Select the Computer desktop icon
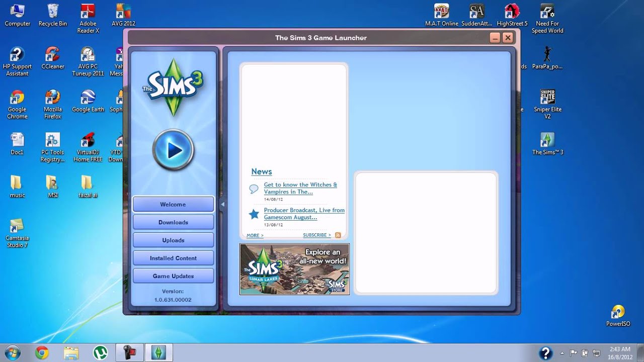This screenshot has height=362, width=644. 18,15
